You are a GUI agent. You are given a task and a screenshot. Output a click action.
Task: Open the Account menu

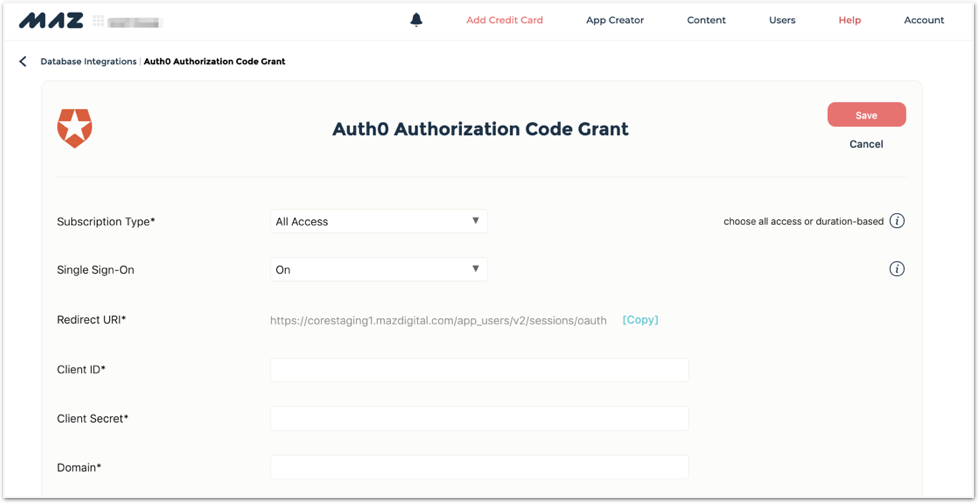[924, 20]
